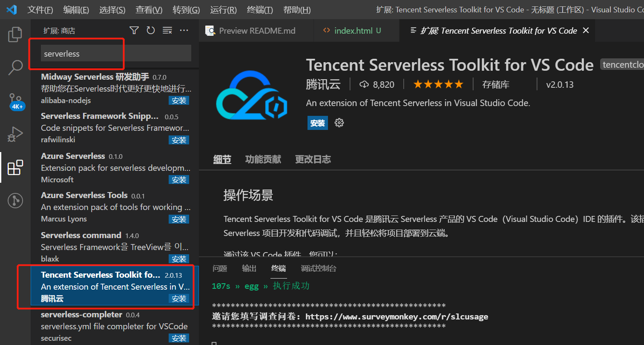Install Azure Serverless Tools by Marcus Lyons
This screenshot has height=345, width=644.
(x=179, y=219)
